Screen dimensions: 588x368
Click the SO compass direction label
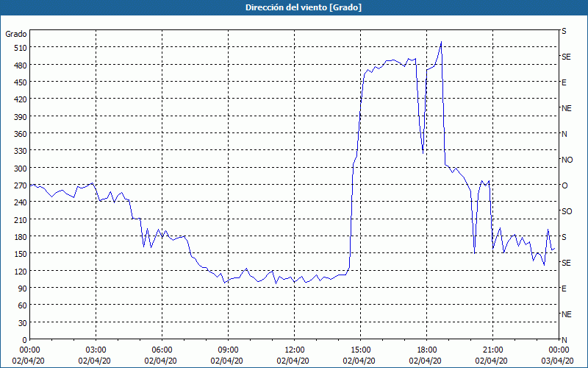(x=567, y=211)
